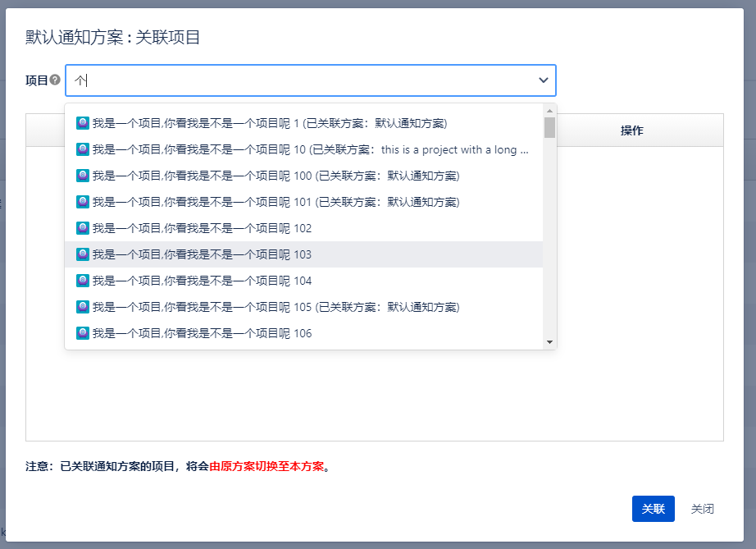Click scroll-down arrow in dropdown list
Screen dimensions: 756x549
point(549,342)
